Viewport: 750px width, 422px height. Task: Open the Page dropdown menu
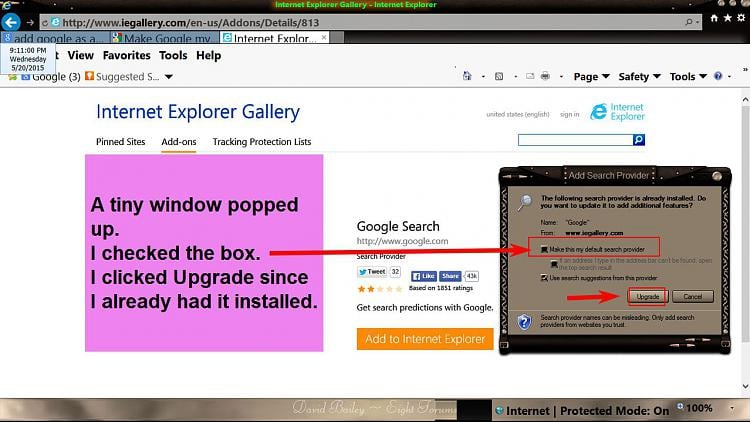(591, 77)
